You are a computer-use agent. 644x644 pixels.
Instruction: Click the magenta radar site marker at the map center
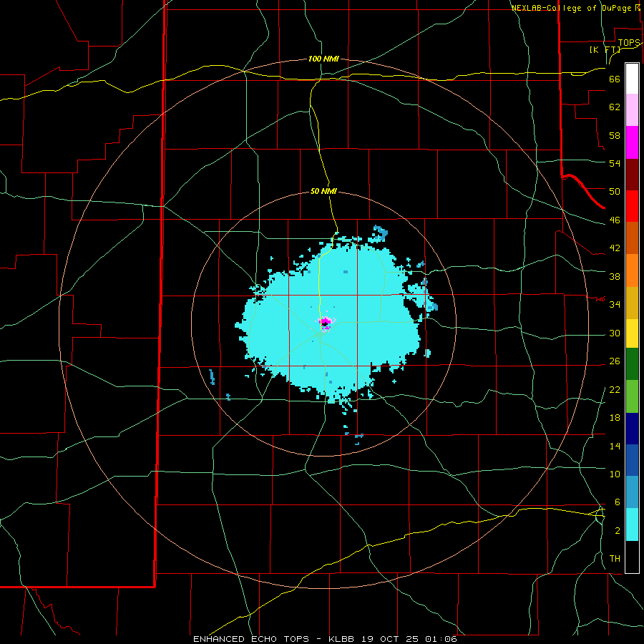click(x=325, y=323)
